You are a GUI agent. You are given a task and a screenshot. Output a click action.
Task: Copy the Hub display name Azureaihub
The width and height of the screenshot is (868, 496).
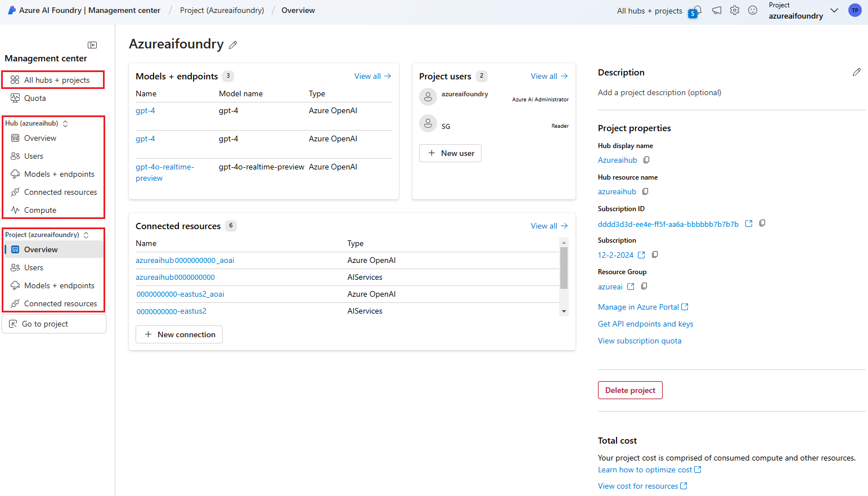coord(646,160)
